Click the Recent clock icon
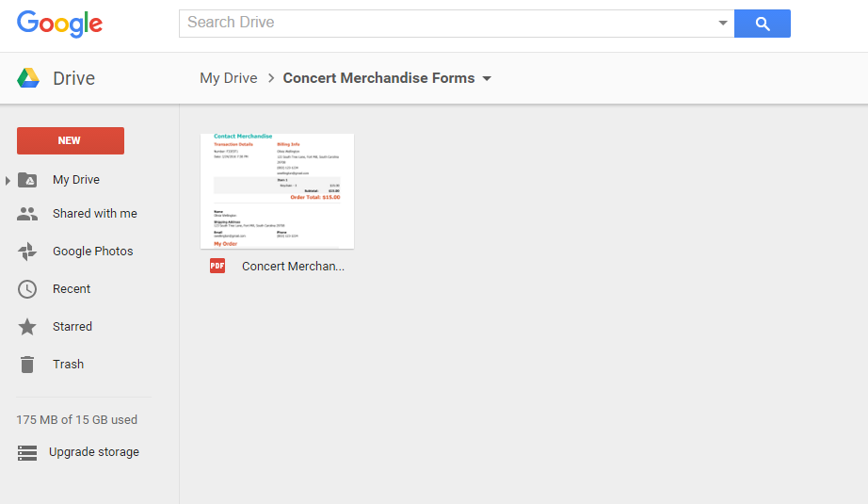 coord(27,289)
